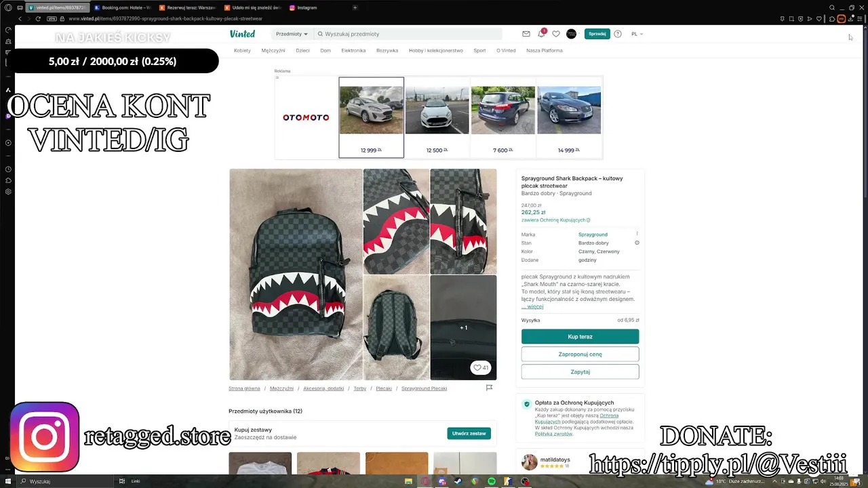The image size is (868, 488).
Task: Open File Explorer in the taskbar
Action: (x=409, y=481)
